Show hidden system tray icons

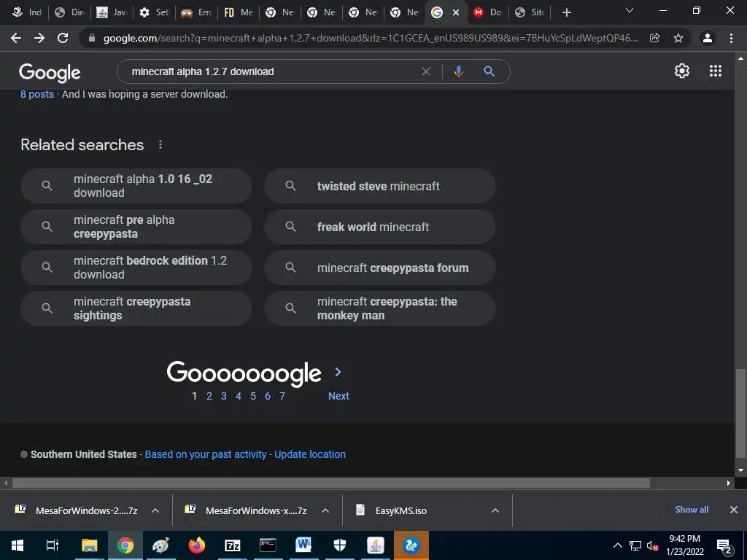(x=617, y=545)
